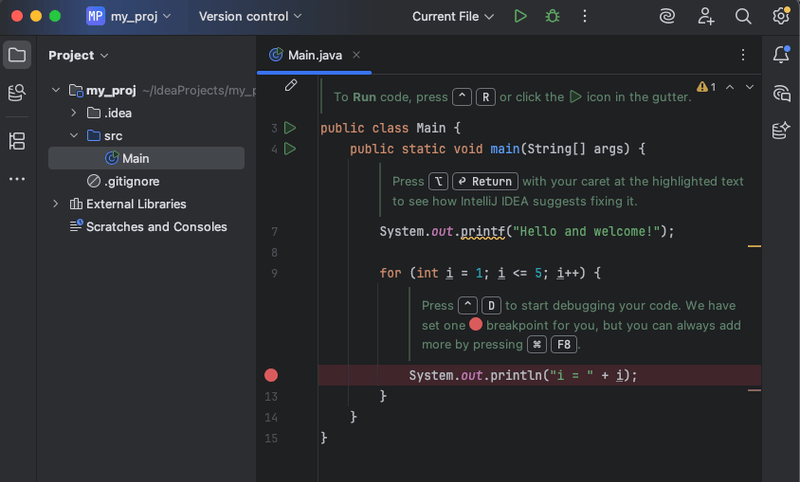Select the Main class in project tree
The image size is (800, 482).
(146, 158)
